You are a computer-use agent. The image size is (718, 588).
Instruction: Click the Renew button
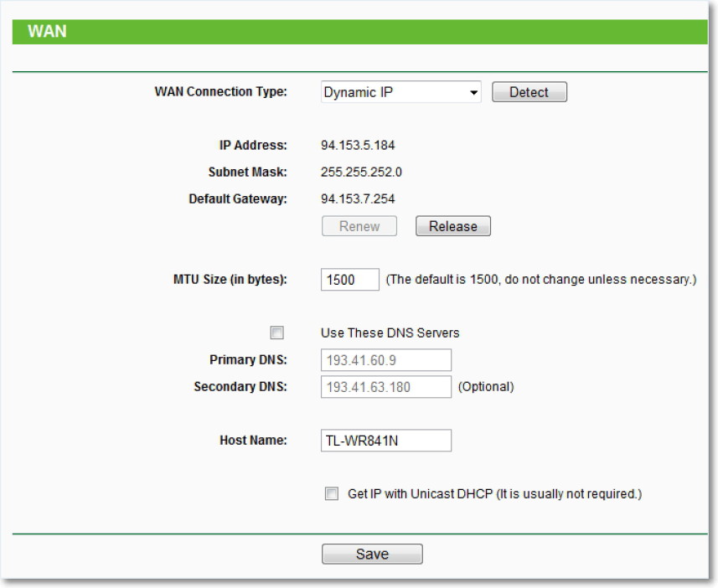[x=359, y=226]
